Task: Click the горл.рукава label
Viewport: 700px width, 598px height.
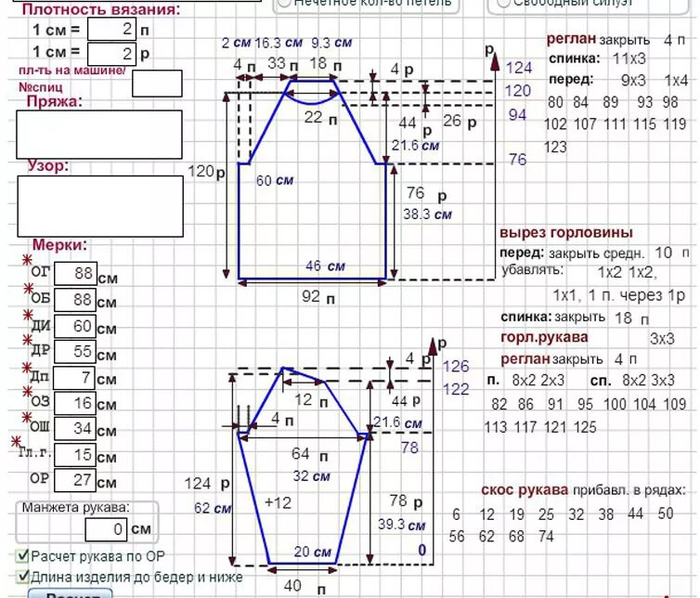Action: pos(544,337)
